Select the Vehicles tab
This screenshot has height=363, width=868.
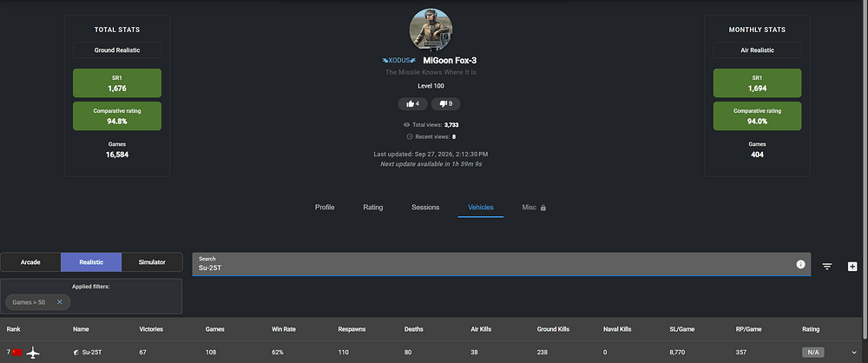(481, 208)
